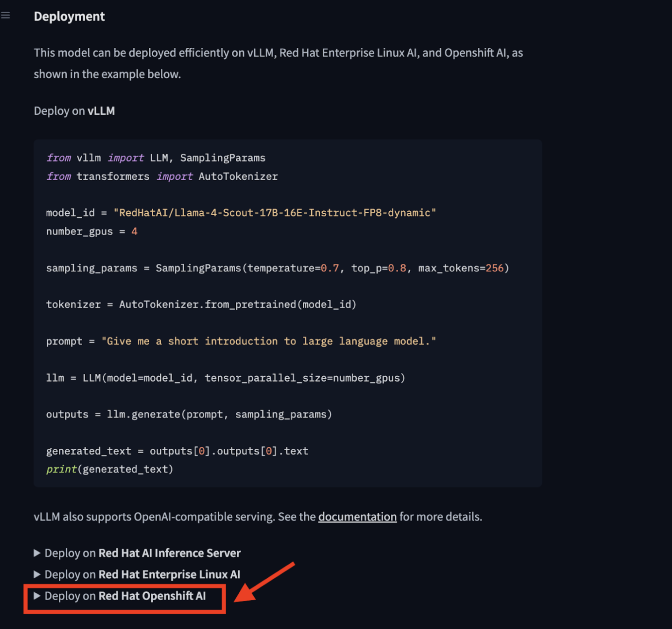The image size is (672, 629).
Task: Expand Deploy on Red Hat AI Inference Server
Action: [137, 553]
